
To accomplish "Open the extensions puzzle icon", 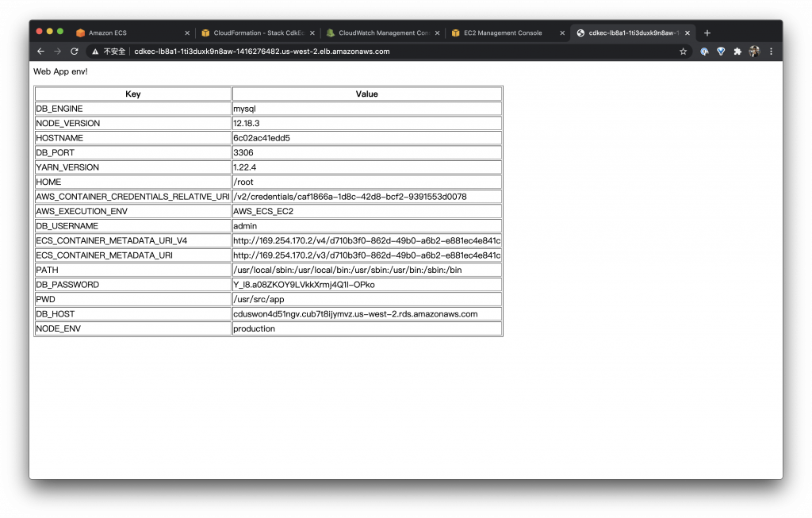I will tap(737, 52).
